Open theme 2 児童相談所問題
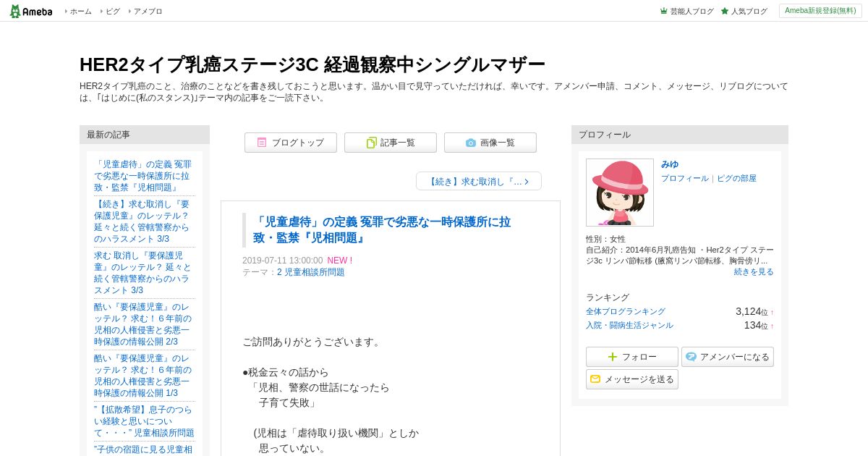This screenshot has height=456, width=868. tap(311, 272)
